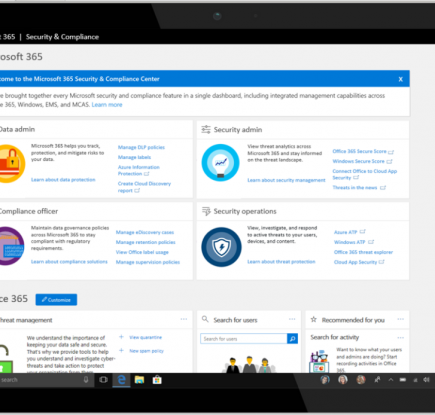The width and height of the screenshot is (435, 415).
Task: Open Manage retention policies link
Action: [145, 242]
